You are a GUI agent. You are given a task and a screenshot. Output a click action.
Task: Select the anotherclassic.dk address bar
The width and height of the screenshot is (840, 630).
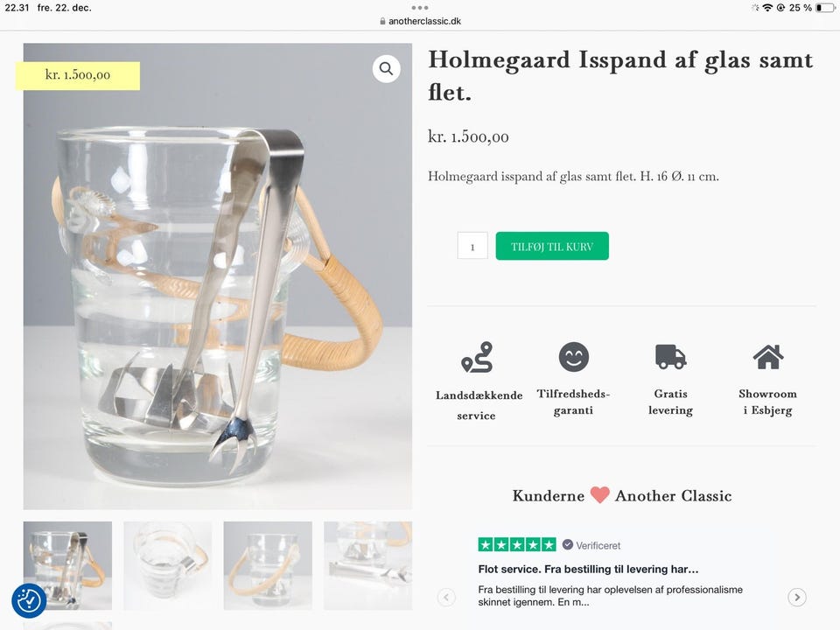coord(420,21)
